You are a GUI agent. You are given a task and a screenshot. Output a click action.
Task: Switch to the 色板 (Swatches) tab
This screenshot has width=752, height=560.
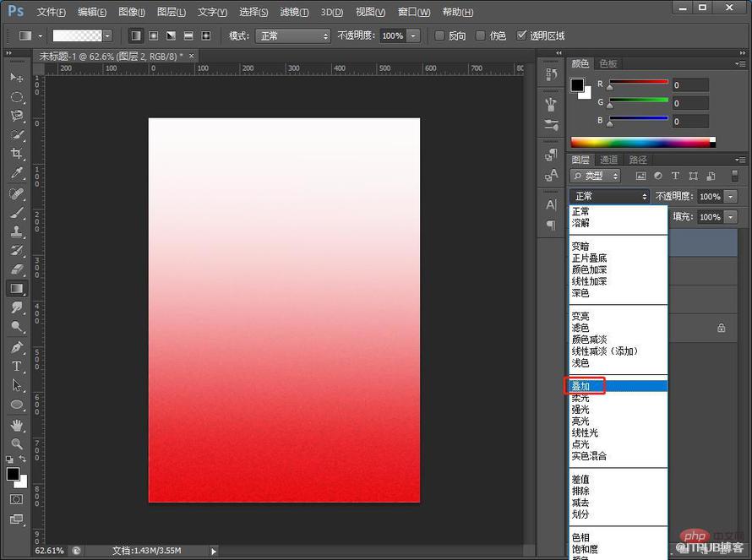pyautogui.click(x=608, y=63)
